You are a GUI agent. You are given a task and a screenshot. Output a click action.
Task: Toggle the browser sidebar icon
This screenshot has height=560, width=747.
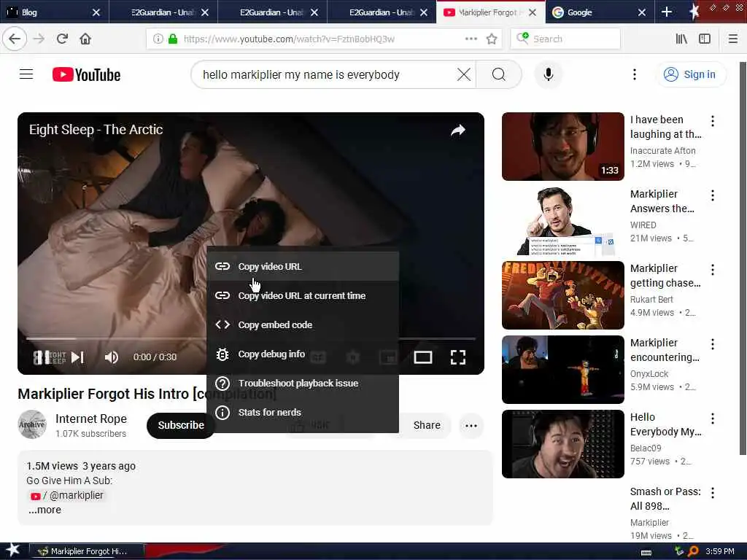[705, 39]
